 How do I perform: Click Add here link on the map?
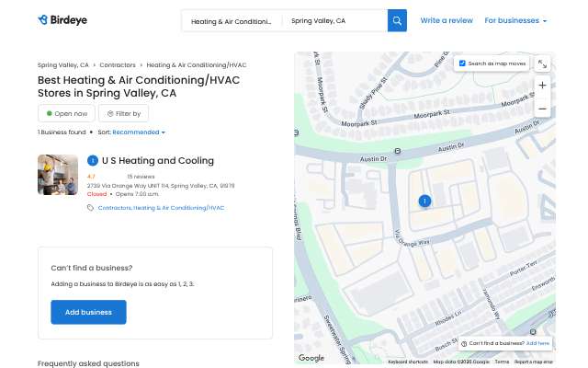click(537, 343)
